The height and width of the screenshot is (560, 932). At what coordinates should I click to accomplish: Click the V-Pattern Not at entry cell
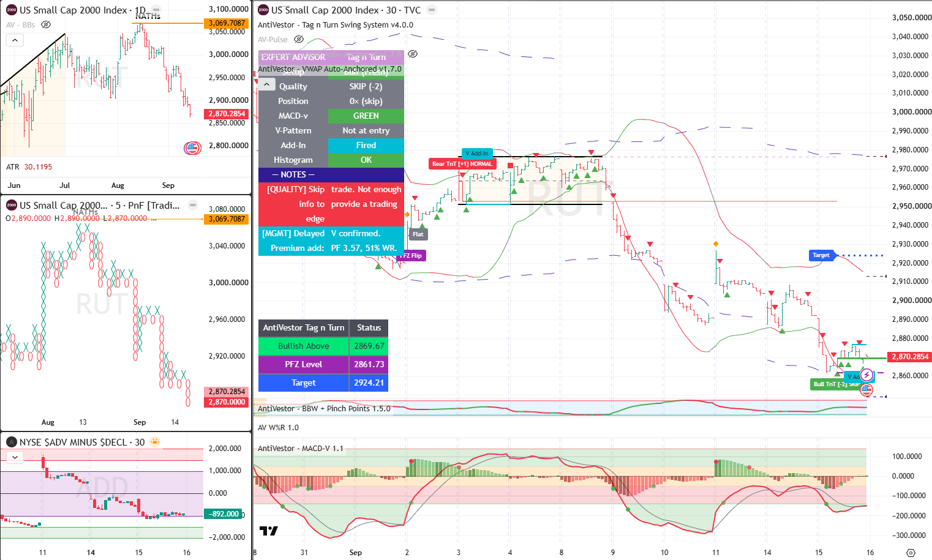[x=366, y=130]
